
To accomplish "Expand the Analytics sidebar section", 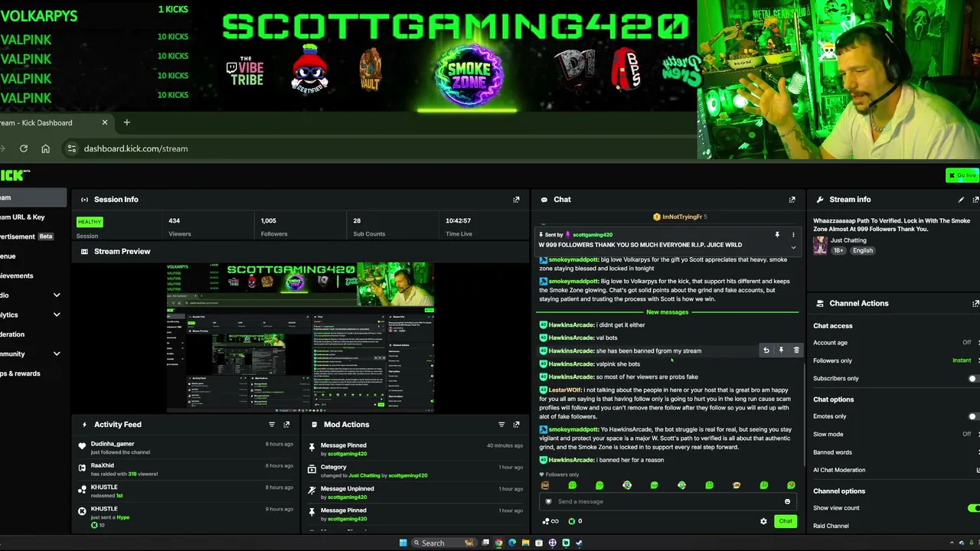I will [x=57, y=315].
